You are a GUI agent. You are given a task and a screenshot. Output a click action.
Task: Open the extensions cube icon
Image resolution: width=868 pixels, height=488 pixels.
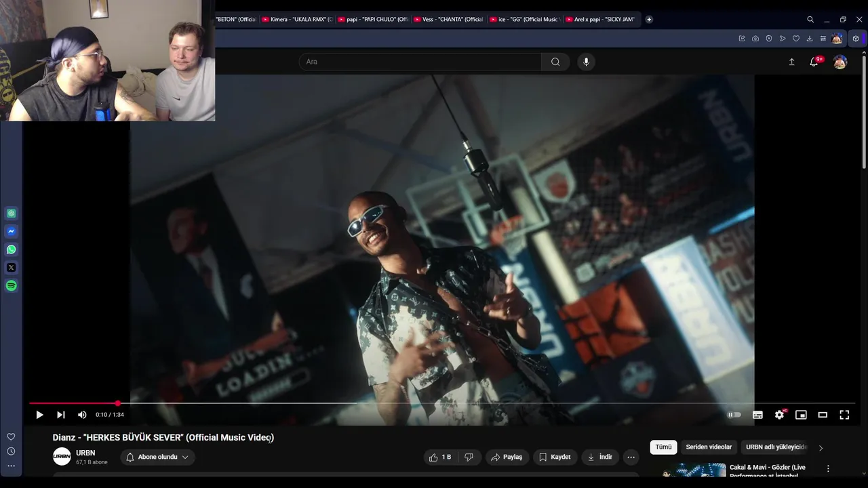[856, 39]
